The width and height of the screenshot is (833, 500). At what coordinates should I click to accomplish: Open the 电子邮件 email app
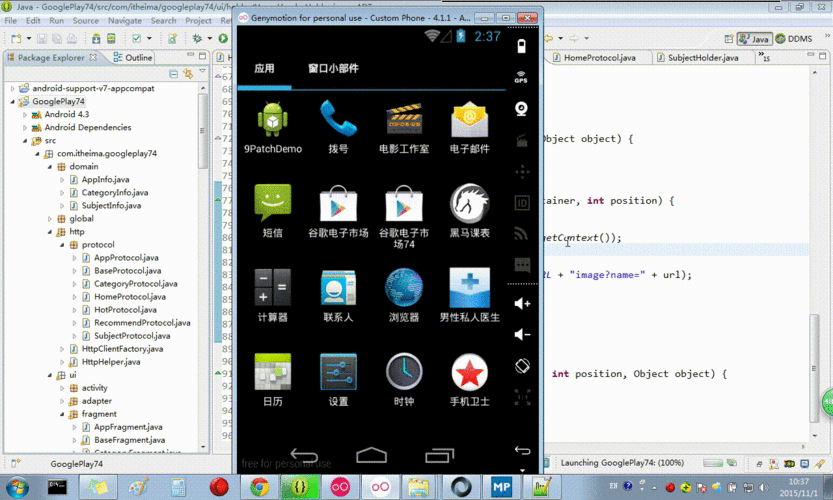pos(470,126)
